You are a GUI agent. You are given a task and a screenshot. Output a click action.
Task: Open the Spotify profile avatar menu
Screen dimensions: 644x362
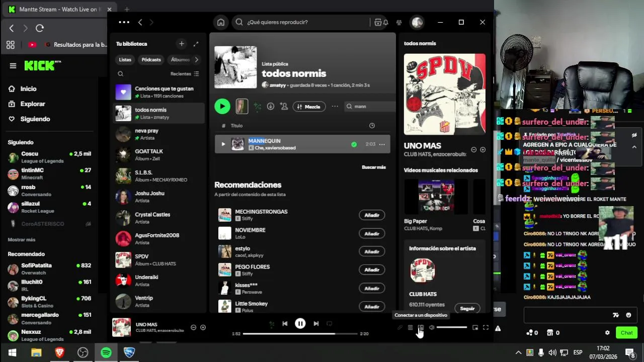(417, 22)
